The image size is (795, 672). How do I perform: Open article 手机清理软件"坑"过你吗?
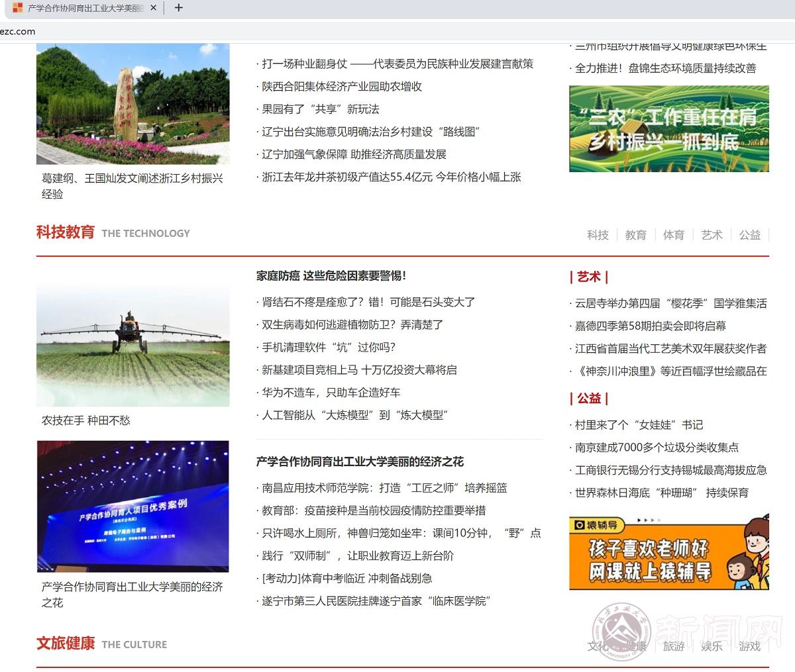tap(328, 348)
